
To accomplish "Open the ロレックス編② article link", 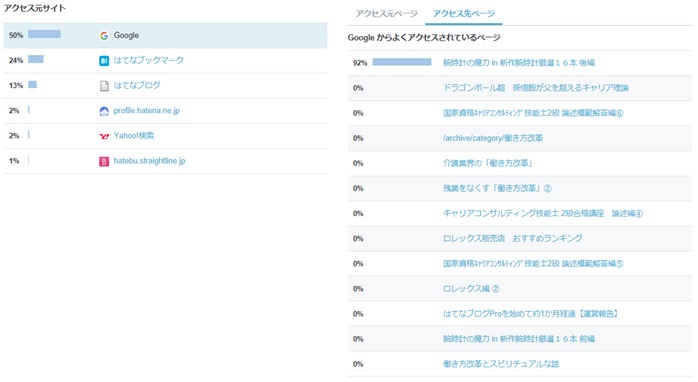I will click(471, 289).
